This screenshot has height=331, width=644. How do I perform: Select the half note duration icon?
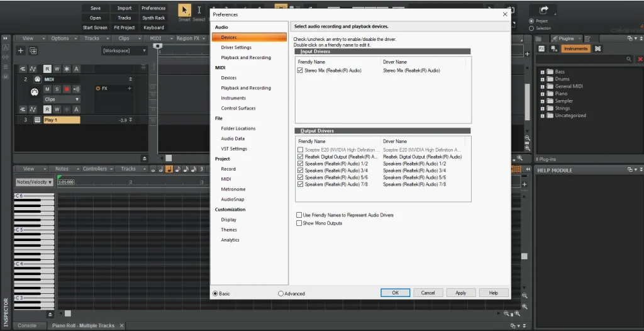(x=160, y=169)
